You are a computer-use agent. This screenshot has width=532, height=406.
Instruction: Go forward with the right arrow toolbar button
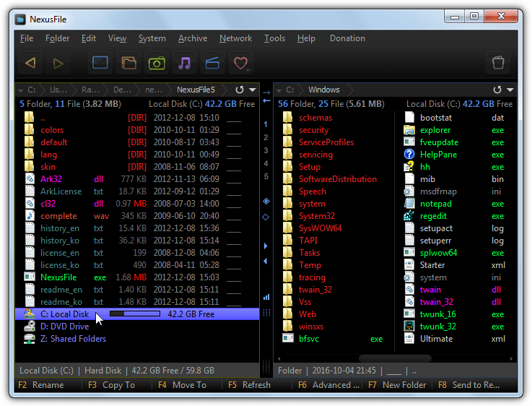point(58,63)
